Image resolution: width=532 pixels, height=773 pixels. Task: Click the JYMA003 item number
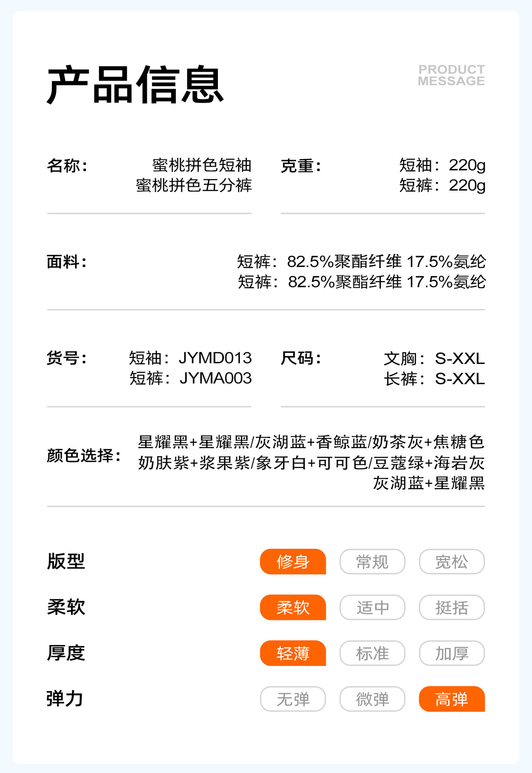(x=215, y=378)
